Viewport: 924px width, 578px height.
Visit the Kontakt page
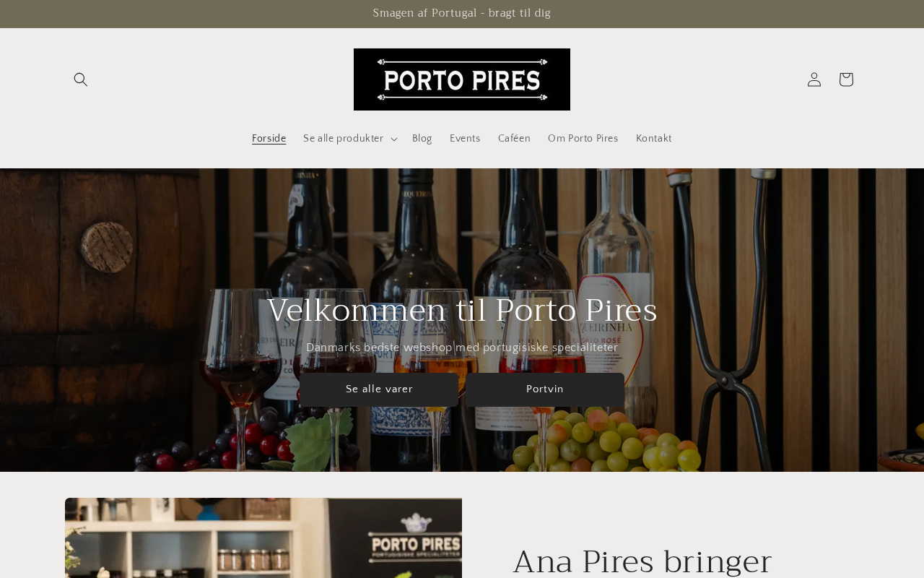[x=654, y=139]
